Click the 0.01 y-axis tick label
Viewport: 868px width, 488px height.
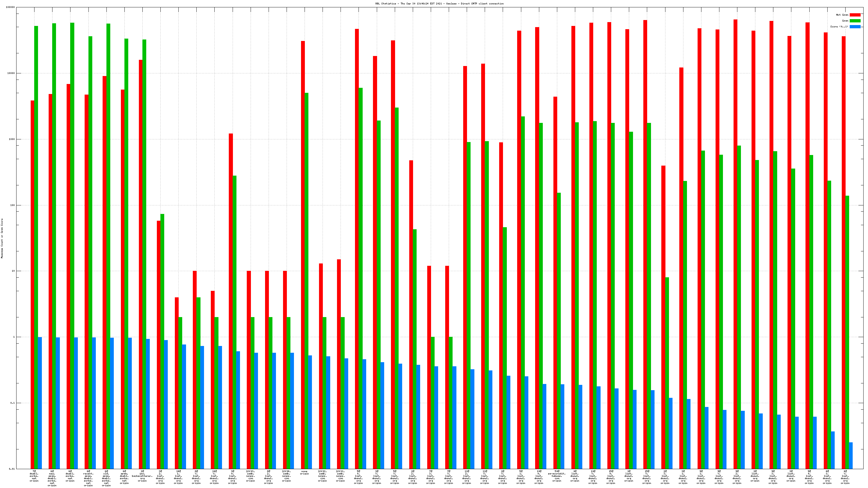pyautogui.click(x=12, y=469)
